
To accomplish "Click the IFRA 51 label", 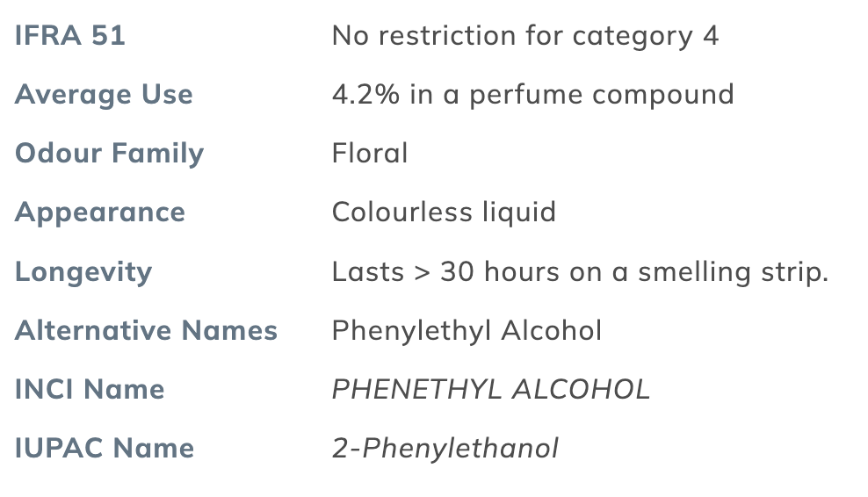I will (x=69, y=35).
